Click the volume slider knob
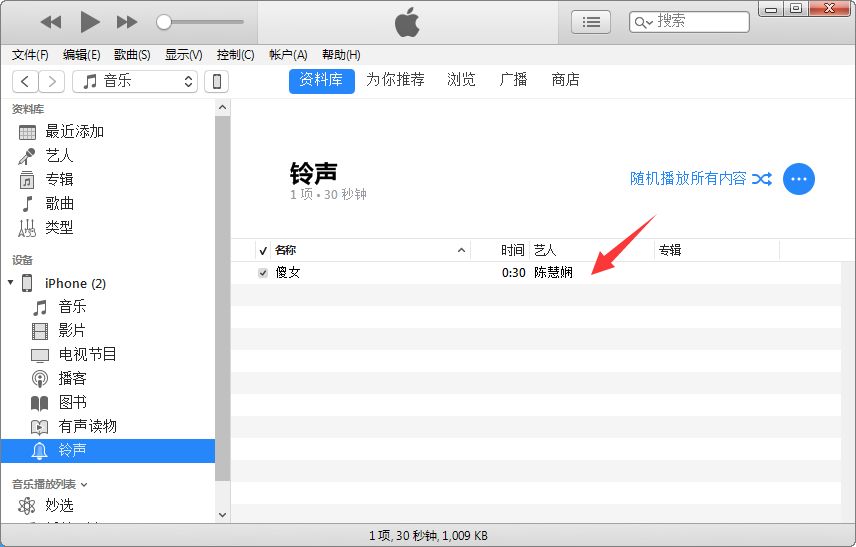 click(x=164, y=22)
